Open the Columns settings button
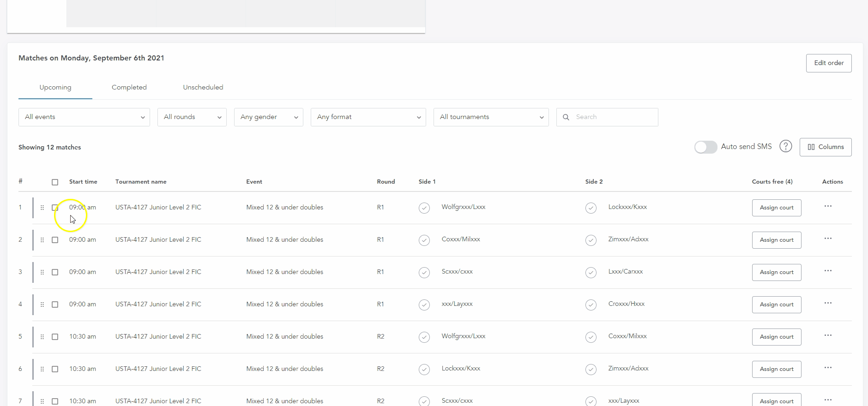868x406 pixels. (x=826, y=147)
